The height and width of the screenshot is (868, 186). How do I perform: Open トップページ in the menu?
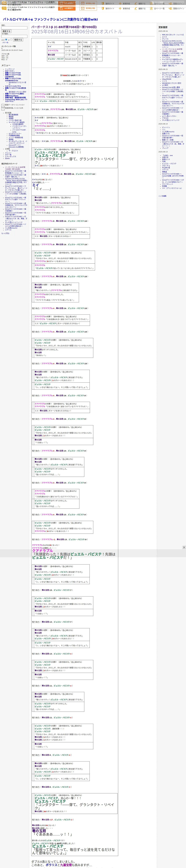point(10,69)
